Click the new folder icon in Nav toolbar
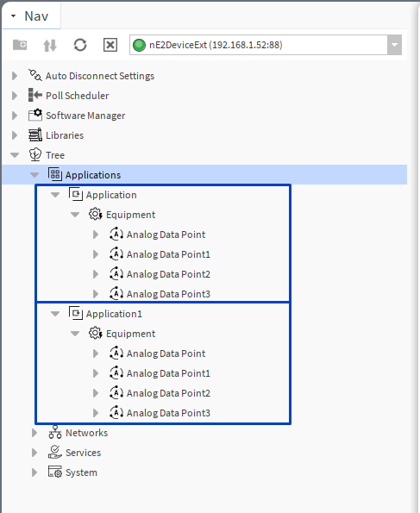The image size is (420, 513). pyautogui.click(x=20, y=45)
